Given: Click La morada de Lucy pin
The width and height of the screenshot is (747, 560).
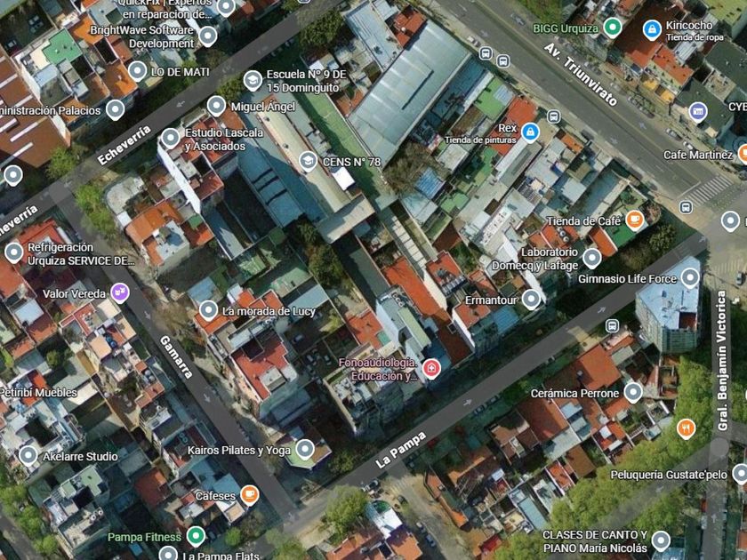Looking at the screenshot, I should (208, 310).
